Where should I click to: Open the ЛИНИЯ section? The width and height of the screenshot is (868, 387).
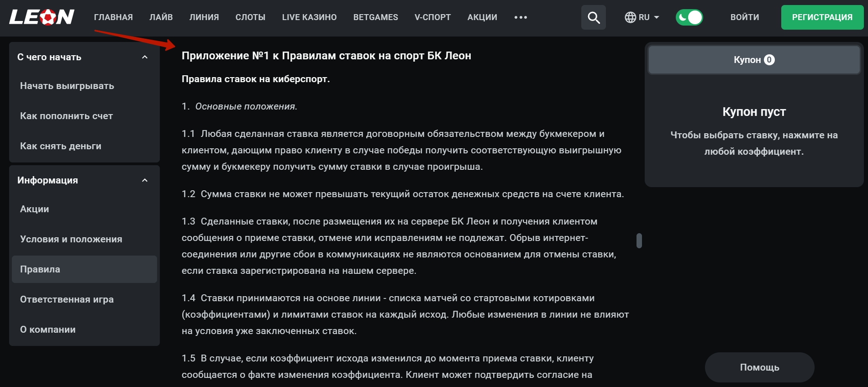204,17
